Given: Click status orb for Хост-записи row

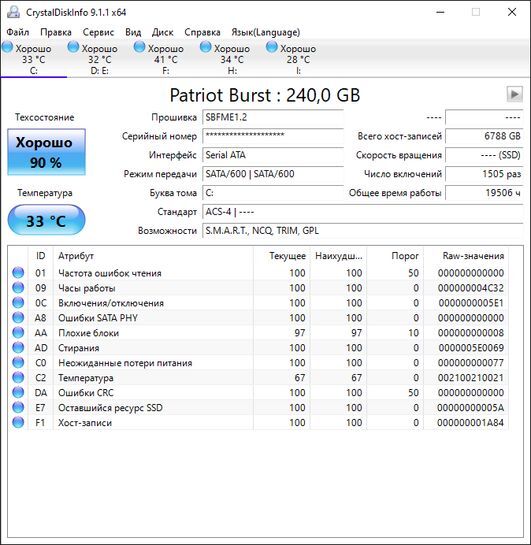Looking at the screenshot, I should (18, 422).
